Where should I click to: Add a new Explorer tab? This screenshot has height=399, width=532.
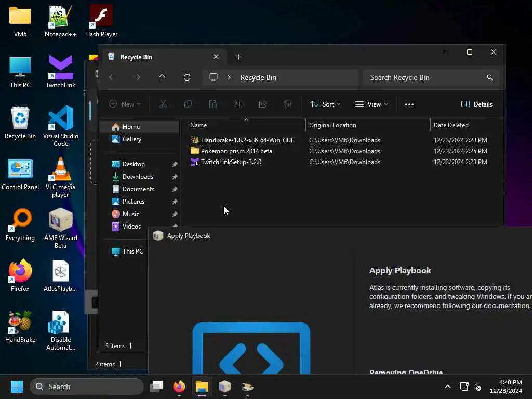238,57
